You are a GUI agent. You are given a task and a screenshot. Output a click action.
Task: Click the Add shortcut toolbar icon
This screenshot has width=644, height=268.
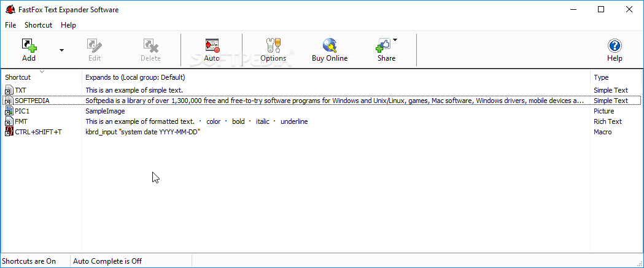[x=29, y=45]
